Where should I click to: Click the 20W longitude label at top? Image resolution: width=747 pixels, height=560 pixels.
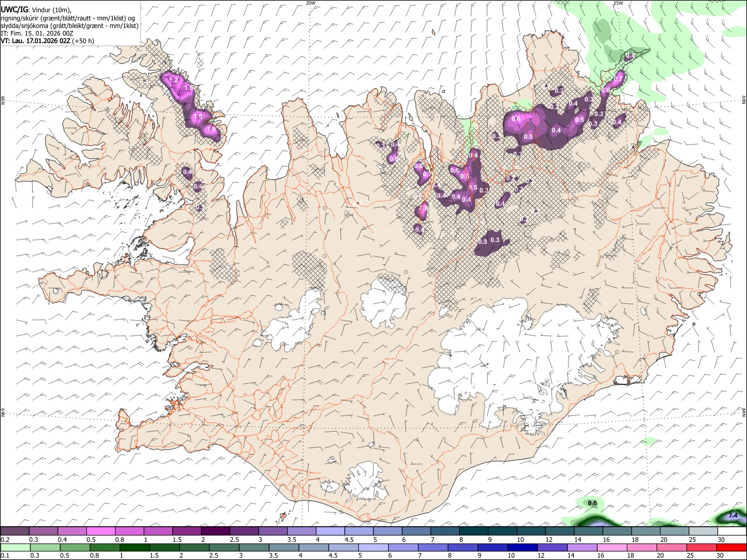pos(310,3)
